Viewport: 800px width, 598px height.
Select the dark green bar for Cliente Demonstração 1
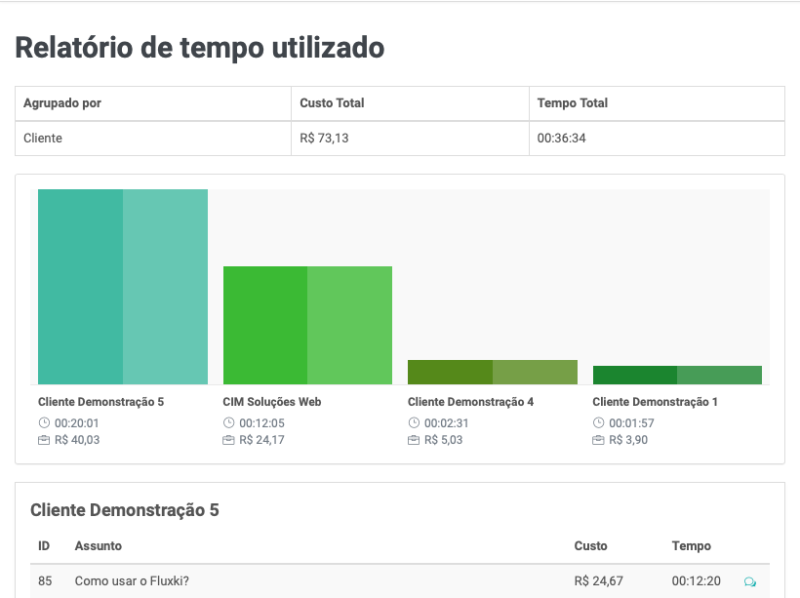click(634, 375)
